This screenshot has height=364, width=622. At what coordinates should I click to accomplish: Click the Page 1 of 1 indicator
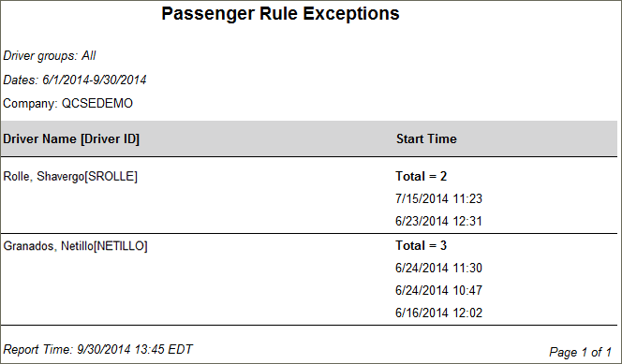(x=581, y=352)
